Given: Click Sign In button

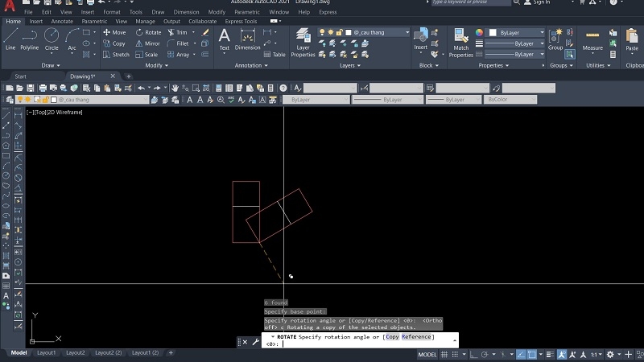Looking at the screenshot, I should click(x=537, y=2).
